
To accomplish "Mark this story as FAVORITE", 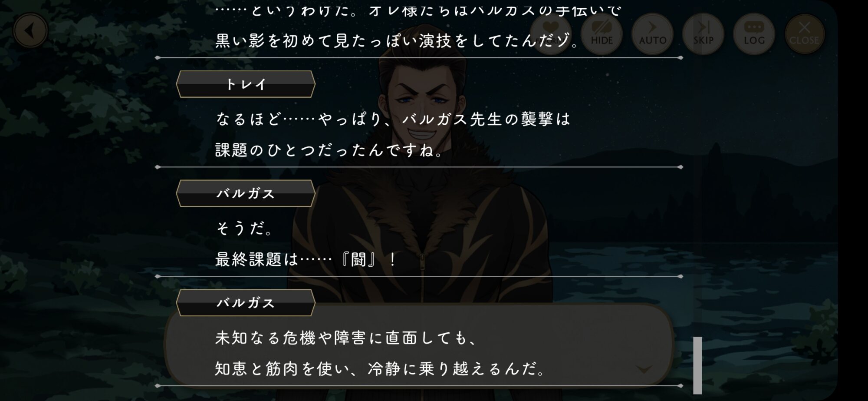I will (551, 34).
